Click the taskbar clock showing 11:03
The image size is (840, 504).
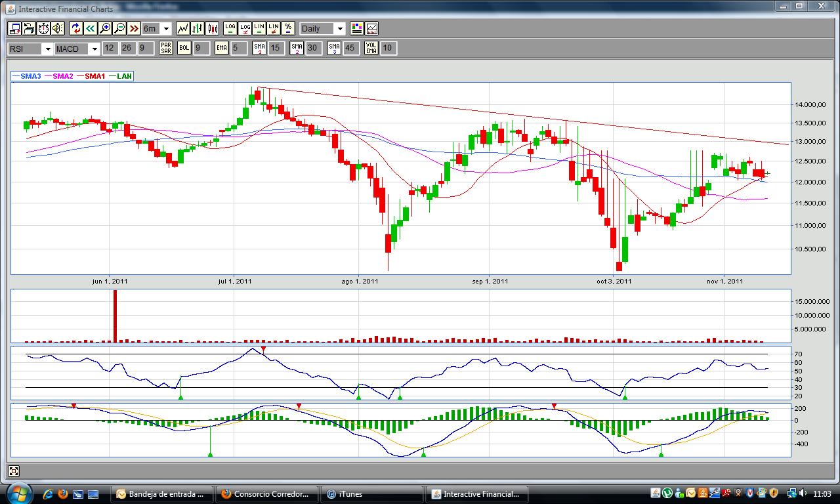[822, 494]
